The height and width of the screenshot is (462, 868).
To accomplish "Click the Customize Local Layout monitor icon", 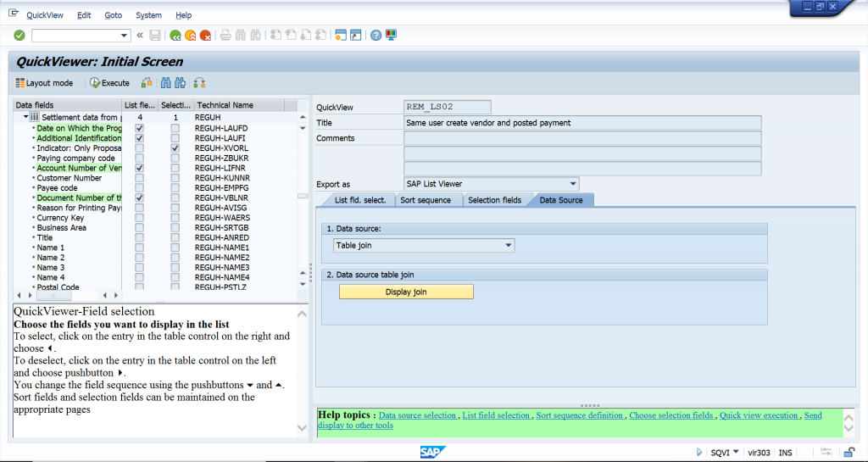I will coord(391,36).
